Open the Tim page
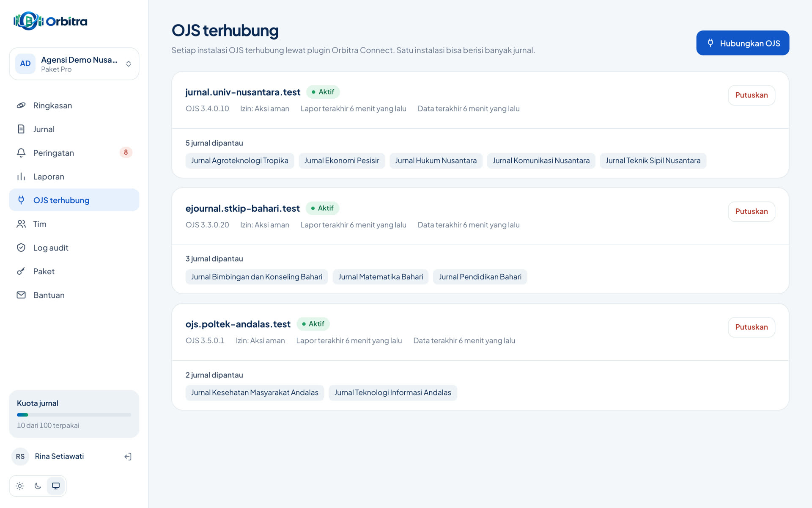812x508 pixels. 74,224
